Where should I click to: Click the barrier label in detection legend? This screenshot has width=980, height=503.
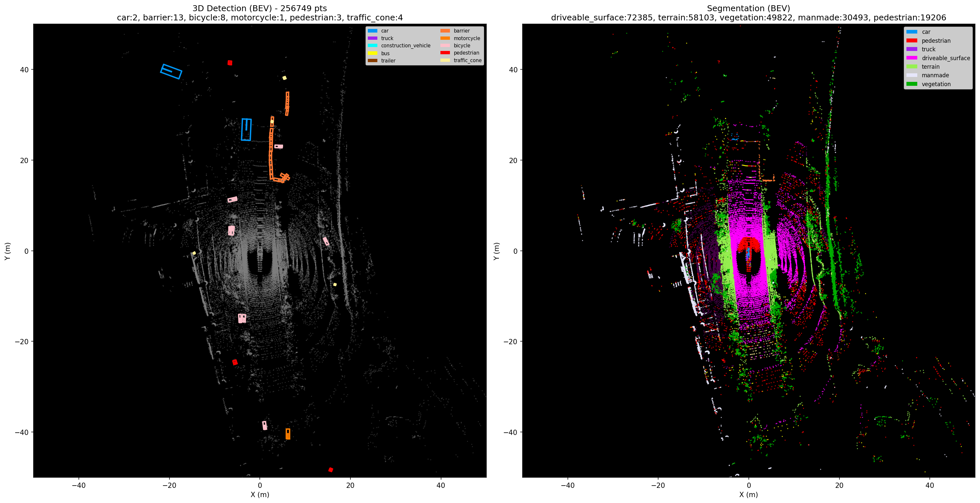click(461, 31)
